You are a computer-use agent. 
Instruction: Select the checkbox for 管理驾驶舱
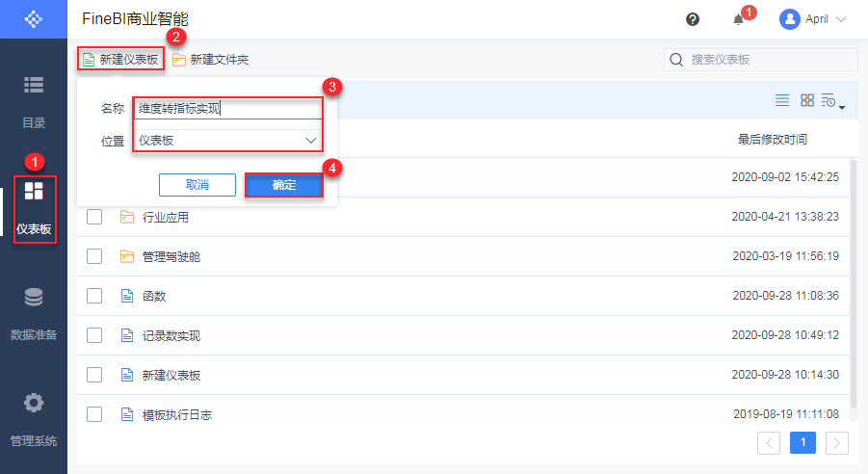[94, 256]
